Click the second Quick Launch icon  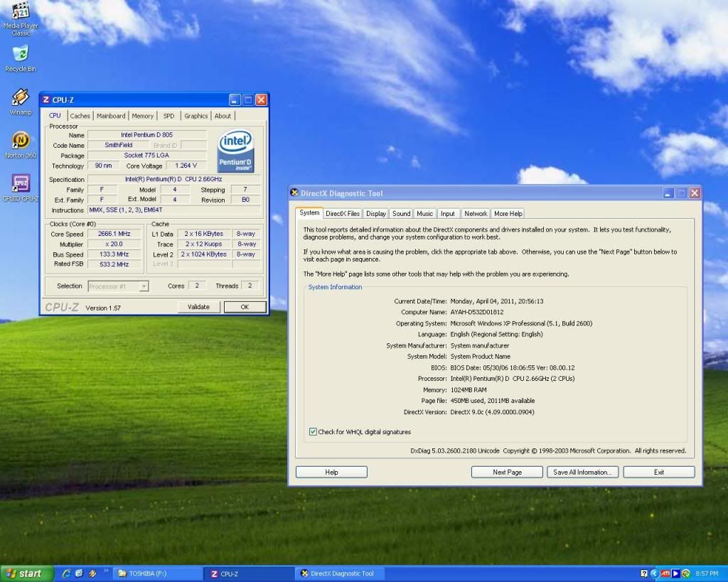tap(79, 573)
